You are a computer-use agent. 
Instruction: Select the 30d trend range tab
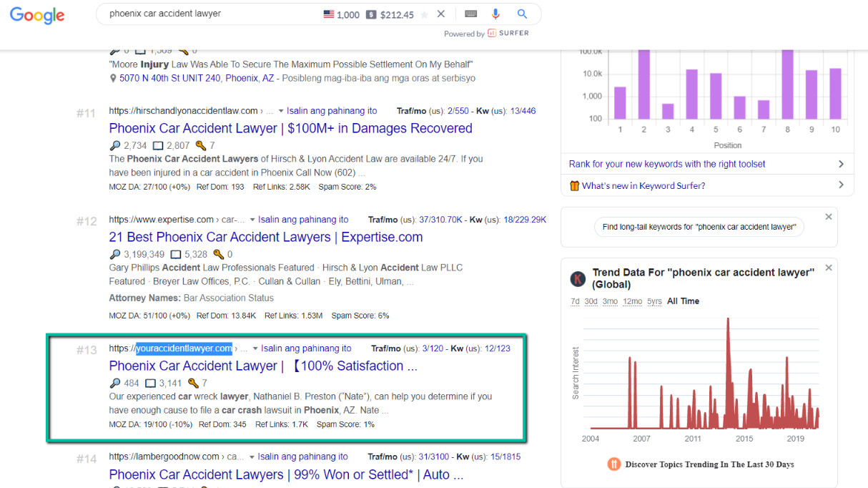tap(591, 301)
